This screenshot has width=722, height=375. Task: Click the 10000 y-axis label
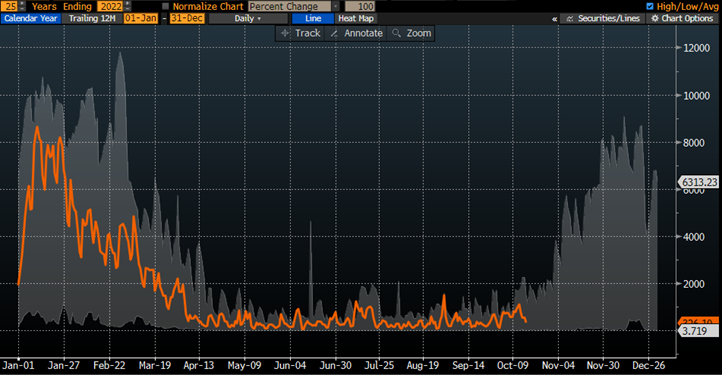(x=696, y=96)
